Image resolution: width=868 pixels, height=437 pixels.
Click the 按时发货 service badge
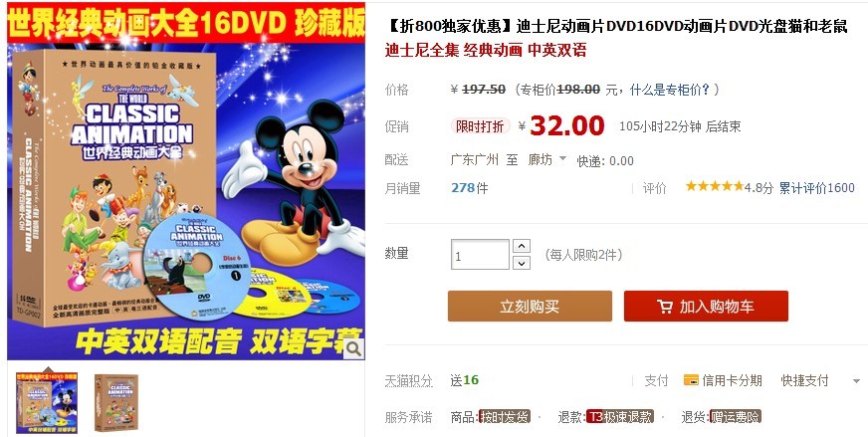505,416
